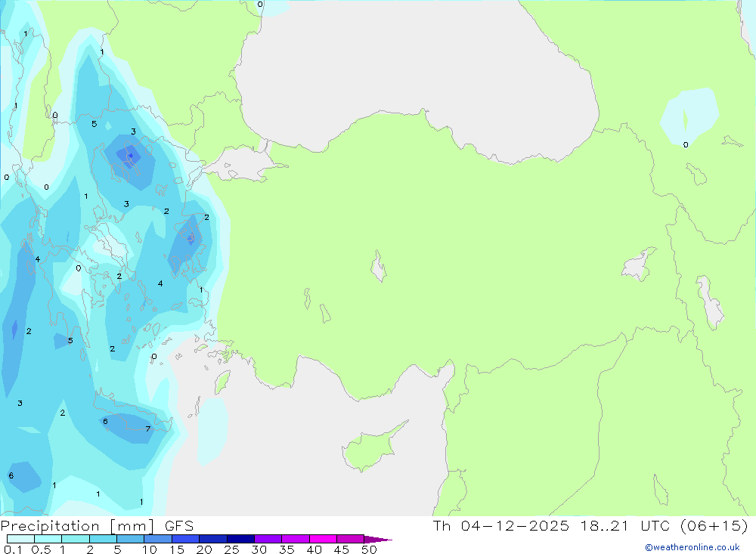
Task: Click the over-50 mm legend arrow tip
Action: pos(378,540)
